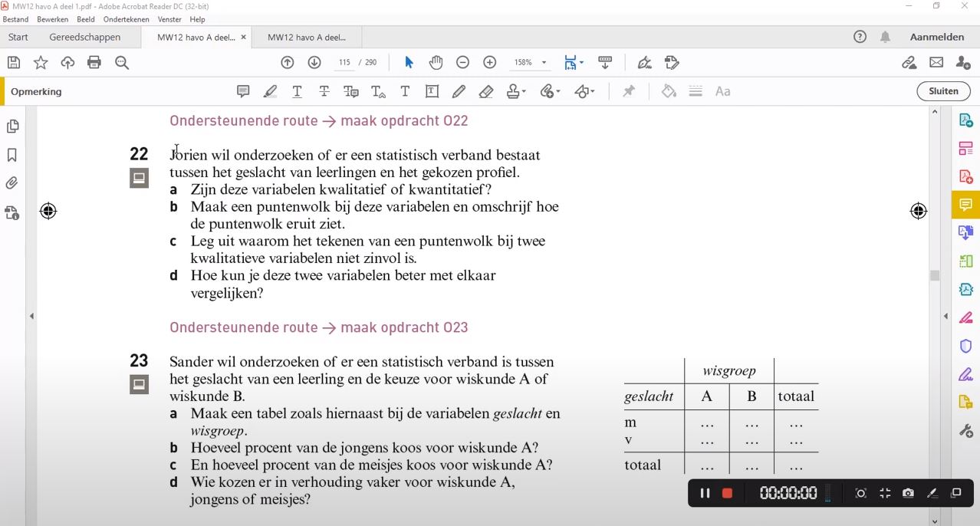Viewport: 980px width, 526px height.
Task: Open the Beeld menu
Action: [86, 19]
